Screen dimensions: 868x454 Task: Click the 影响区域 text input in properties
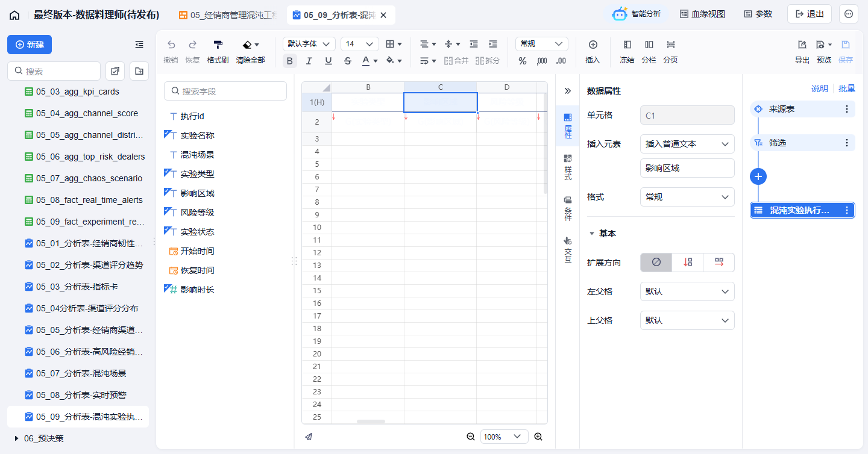pyautogui.click(x=687, y=168)
